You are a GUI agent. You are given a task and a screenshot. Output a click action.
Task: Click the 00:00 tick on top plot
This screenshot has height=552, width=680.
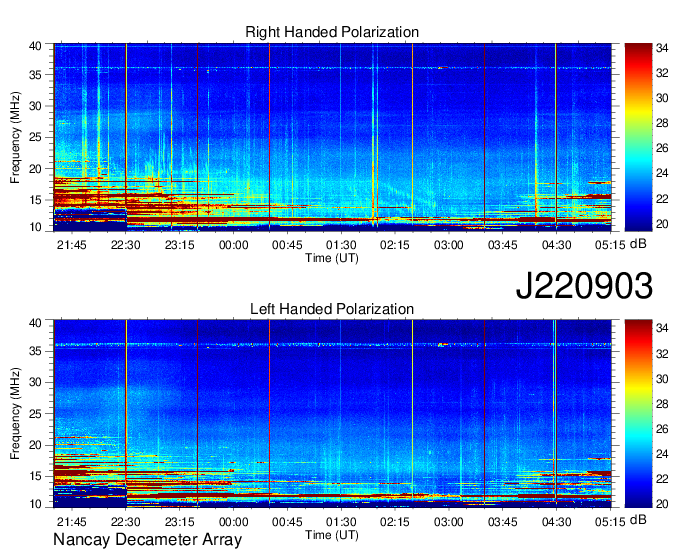tap(233, 245)
